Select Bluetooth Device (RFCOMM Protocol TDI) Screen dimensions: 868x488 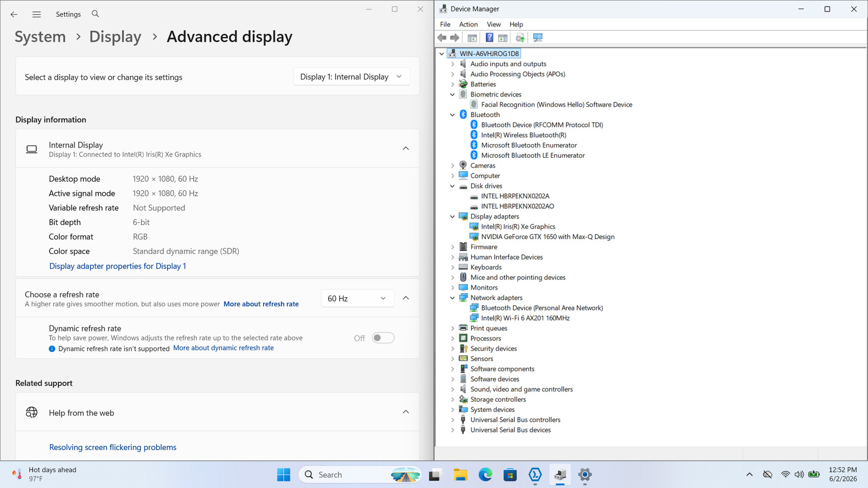542,125
